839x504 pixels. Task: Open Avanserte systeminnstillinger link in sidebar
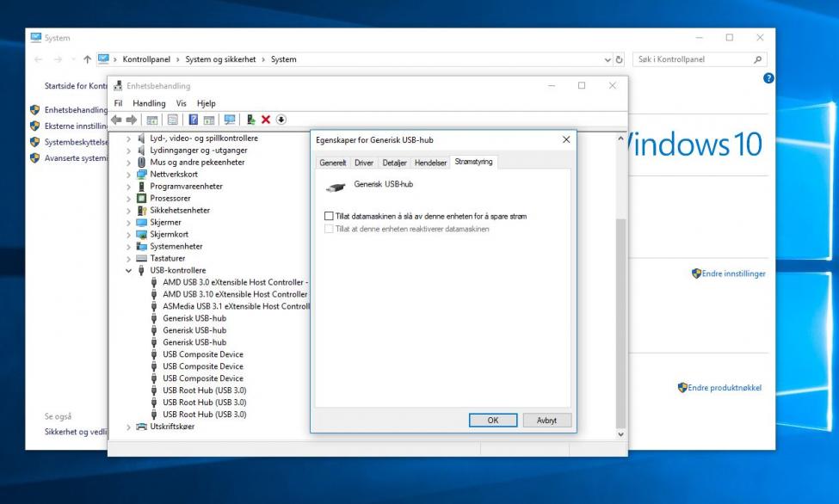click(76, 158)
